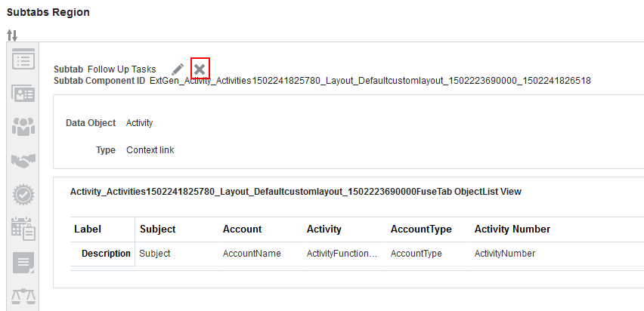Viewport: 644px width, 311px height.
Task: Open the notes subtab icon
Action: pyautogui.click(x=24, y=263)
